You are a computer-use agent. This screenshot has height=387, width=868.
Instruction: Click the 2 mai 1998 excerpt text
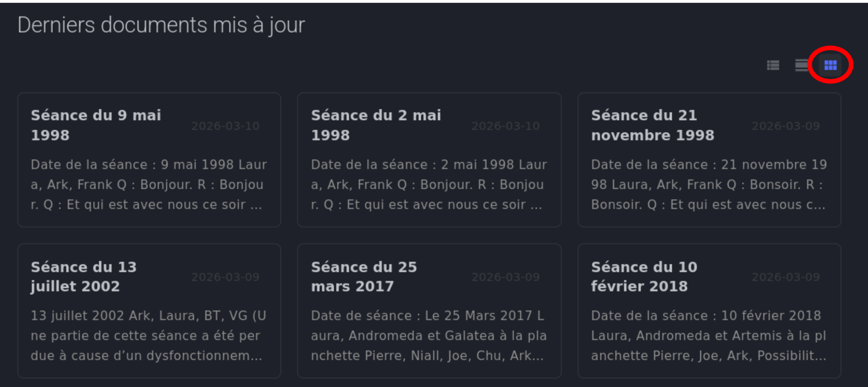pyautogui.click(x=429, y=185)
